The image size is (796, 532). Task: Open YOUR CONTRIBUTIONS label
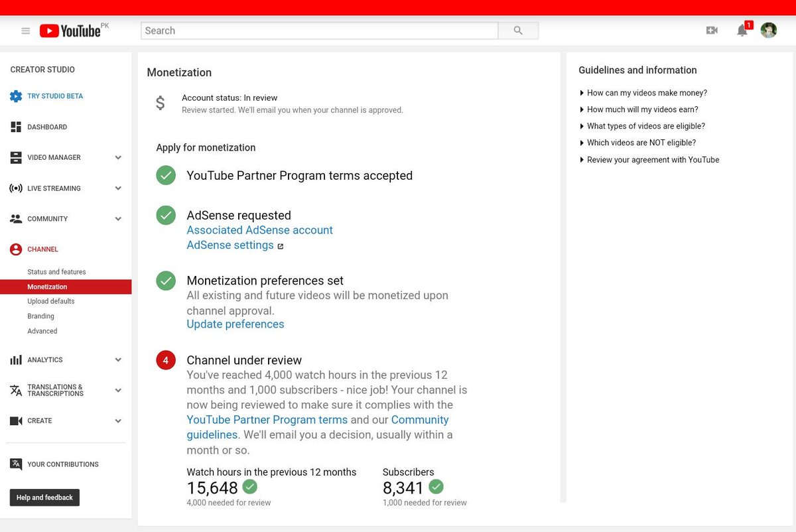tap(63, 464)
